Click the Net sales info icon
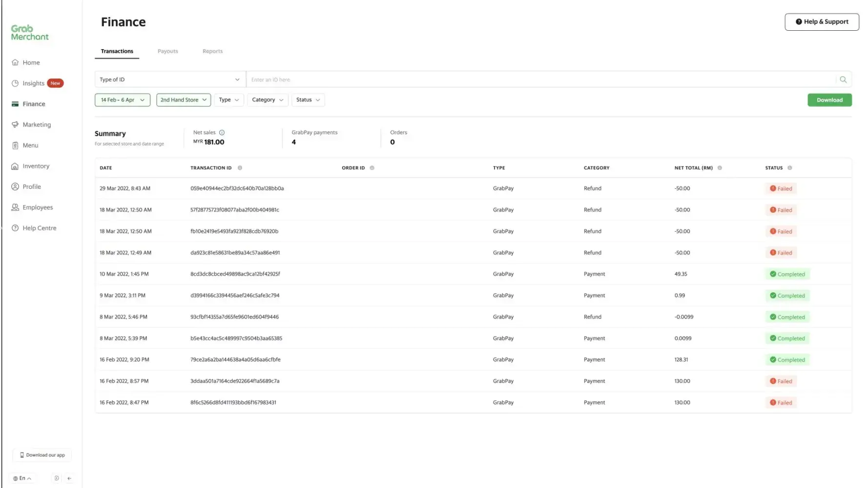868x488 pixels. point(222,133)
